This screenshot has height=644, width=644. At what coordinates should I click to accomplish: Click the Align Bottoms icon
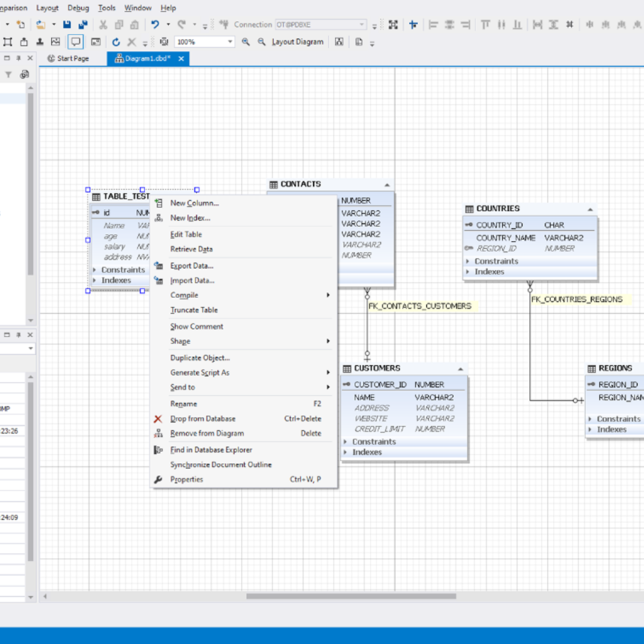coord(517,25)
